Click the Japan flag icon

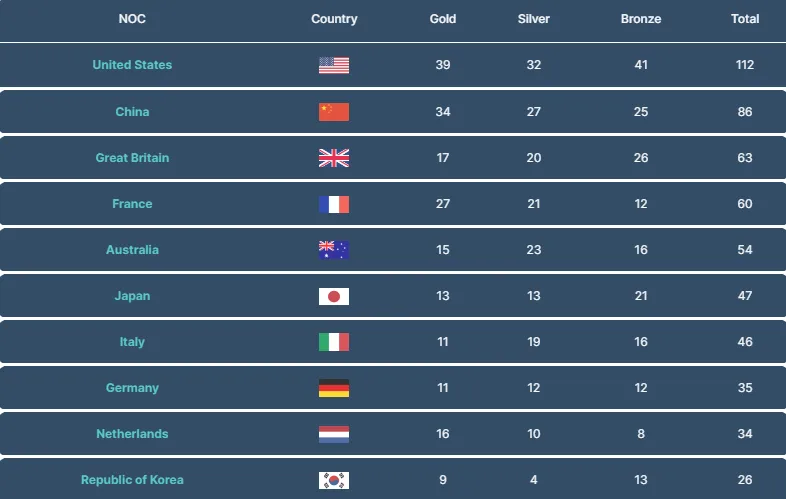click(x=334, y=296)
